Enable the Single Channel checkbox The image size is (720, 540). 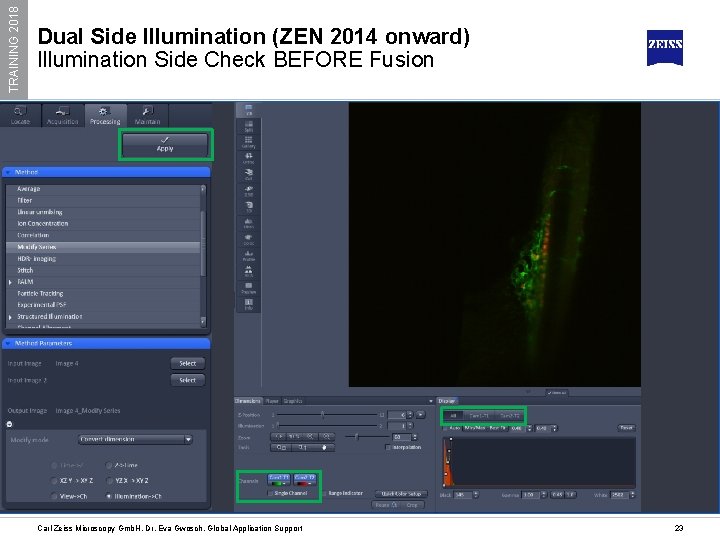[x=270, y=493]
